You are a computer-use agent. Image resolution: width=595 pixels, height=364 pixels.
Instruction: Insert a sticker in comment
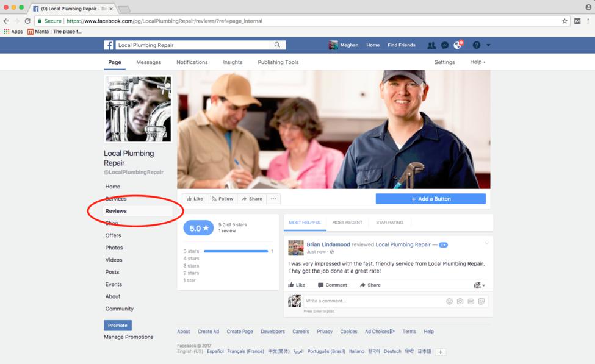(x=481, y=301)
